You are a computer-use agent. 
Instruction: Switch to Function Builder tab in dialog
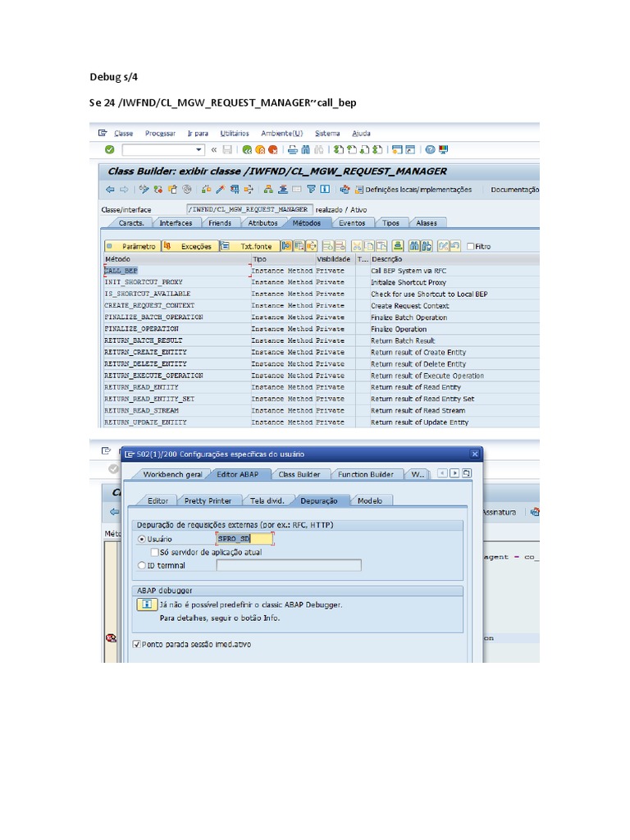click(x=365, y=474)
